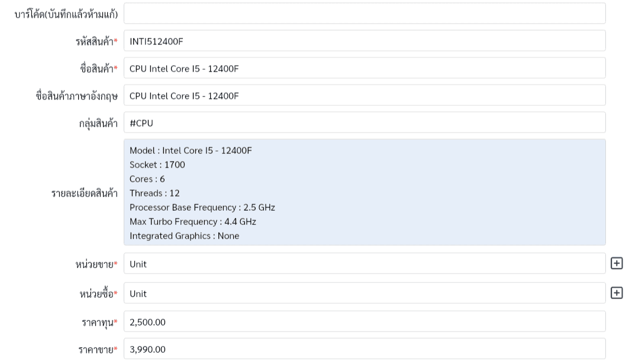Click the ราคาขาย label
Screen dimensions: 632x364
click(x=98, y=349)
